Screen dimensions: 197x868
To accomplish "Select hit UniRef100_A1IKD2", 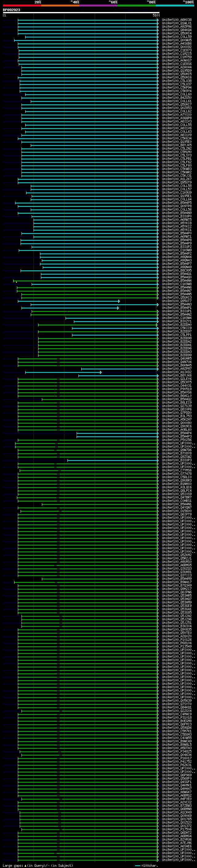I will pyautogui.click(x=177, y=372).
